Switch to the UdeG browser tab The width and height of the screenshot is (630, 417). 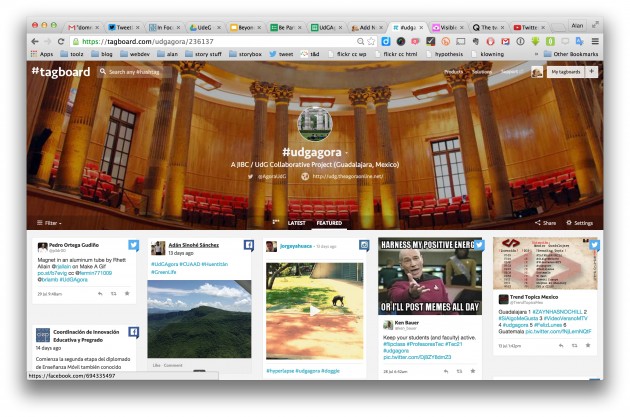coord(204,27)
